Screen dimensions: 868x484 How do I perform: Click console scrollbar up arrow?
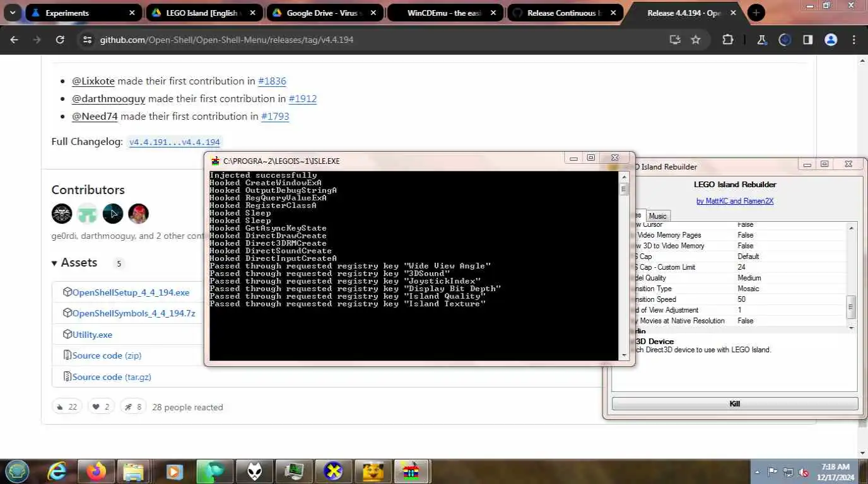(x=624, y=176)
